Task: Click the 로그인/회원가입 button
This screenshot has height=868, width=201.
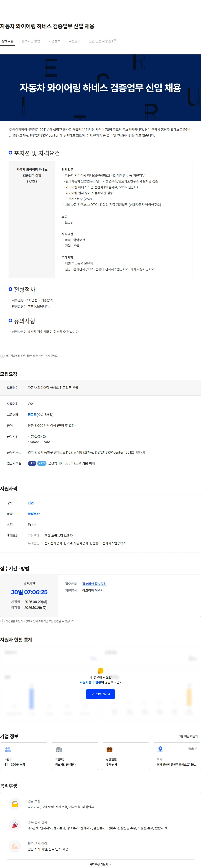Action: [x=100, y=694]
